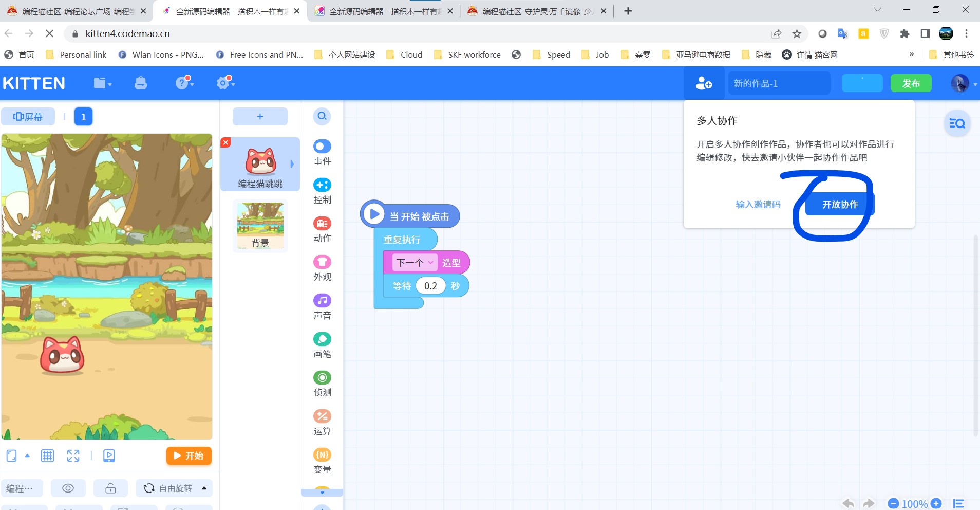Open the Chrome extensions puzzle icon
Viewport: 980px width, 510px height.
click(x=904, y=33)
